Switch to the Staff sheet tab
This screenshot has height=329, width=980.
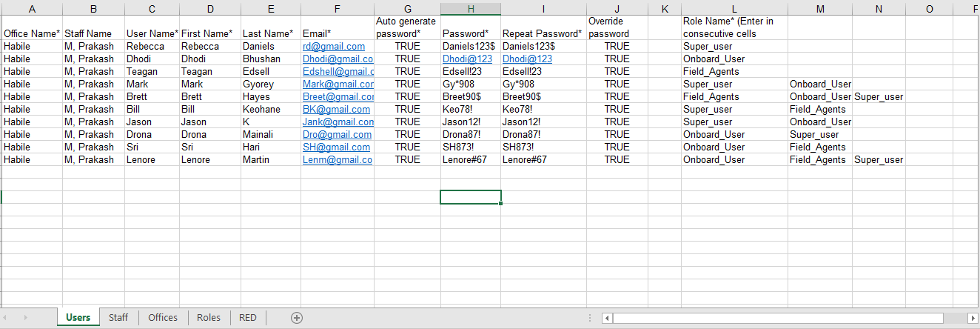coord(118,318)
